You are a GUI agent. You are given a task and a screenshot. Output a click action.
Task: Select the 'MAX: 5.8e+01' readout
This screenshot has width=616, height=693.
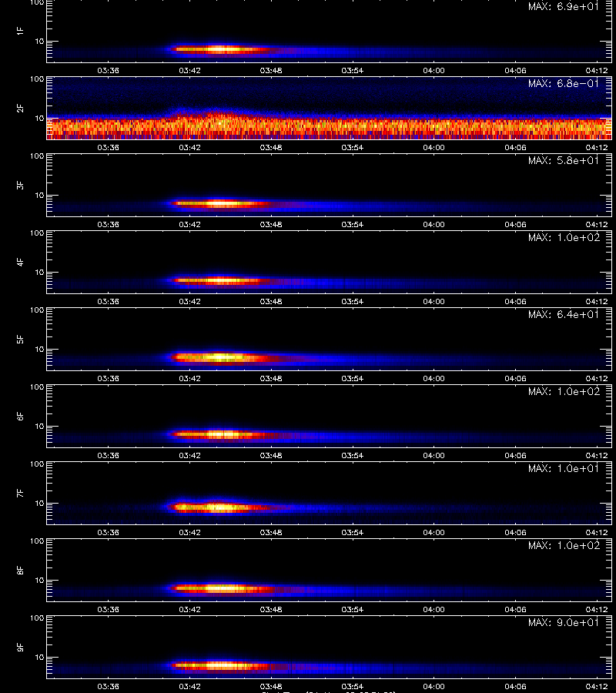pos(564,160)
